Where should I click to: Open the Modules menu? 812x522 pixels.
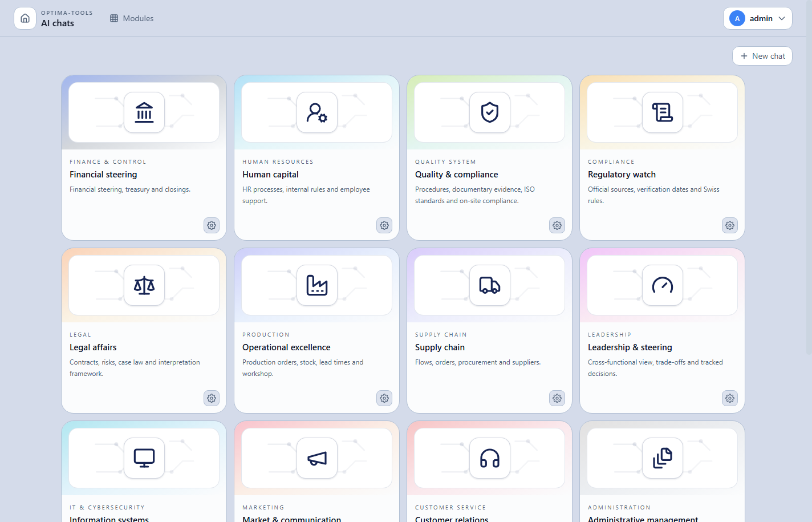coord(132,18)
